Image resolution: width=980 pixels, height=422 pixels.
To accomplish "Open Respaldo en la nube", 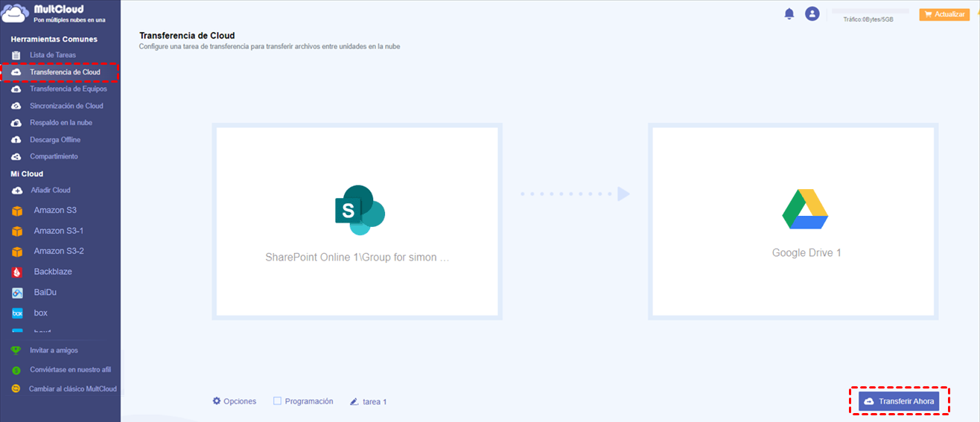I will coord(60,123).
